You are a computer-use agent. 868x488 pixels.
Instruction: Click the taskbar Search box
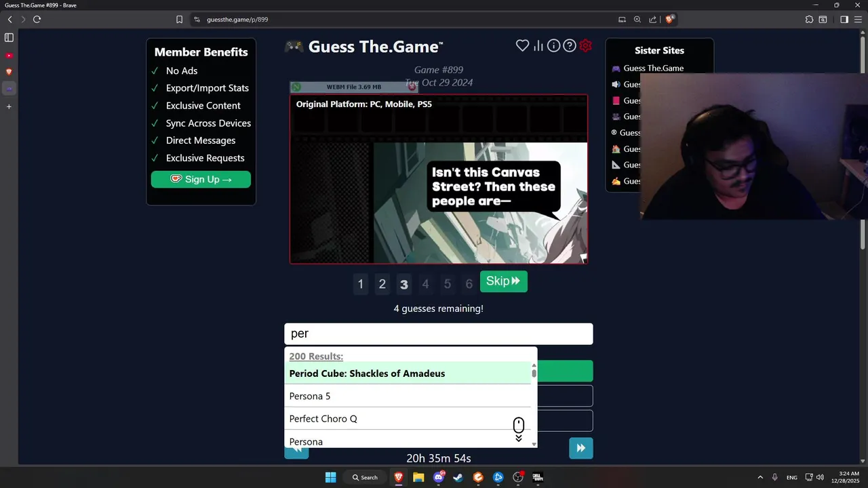(x=365, y=477)
